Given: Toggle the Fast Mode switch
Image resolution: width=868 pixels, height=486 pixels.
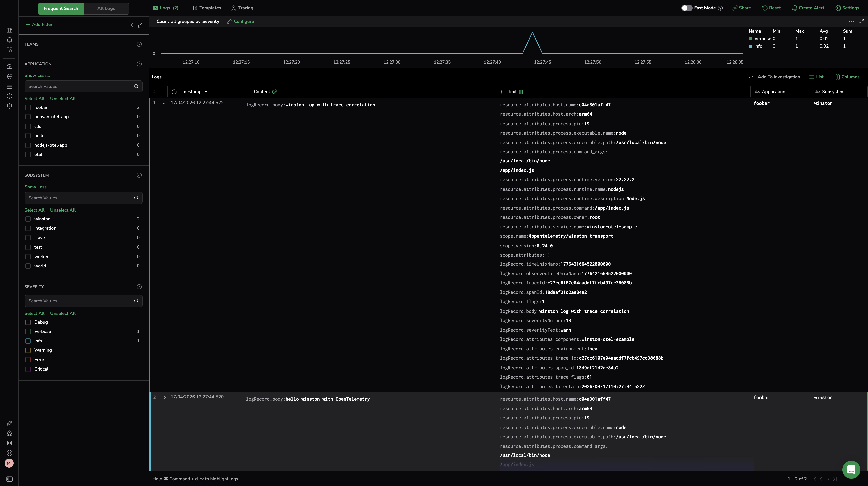Looking at the screenshot, I should coord(686,8).
